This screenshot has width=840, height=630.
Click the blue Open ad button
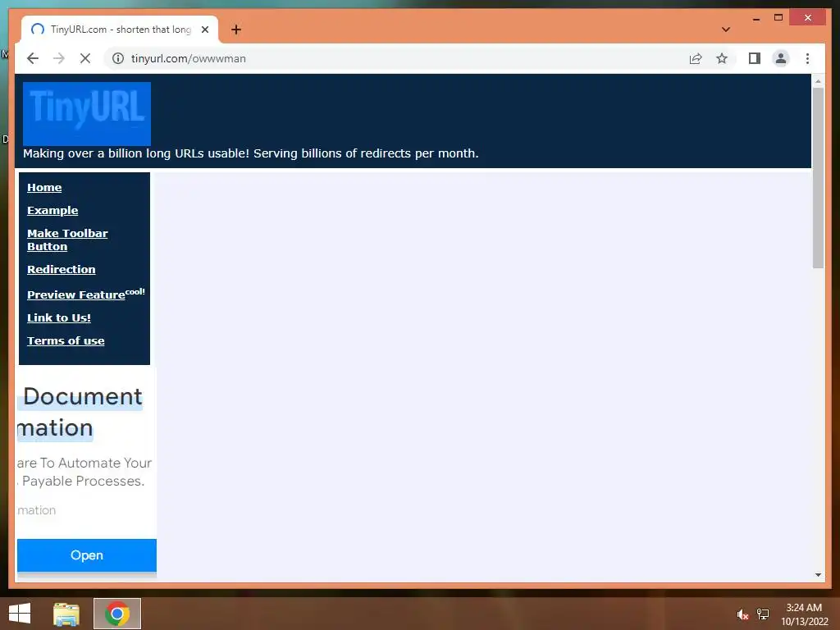[x=87, y=555]
